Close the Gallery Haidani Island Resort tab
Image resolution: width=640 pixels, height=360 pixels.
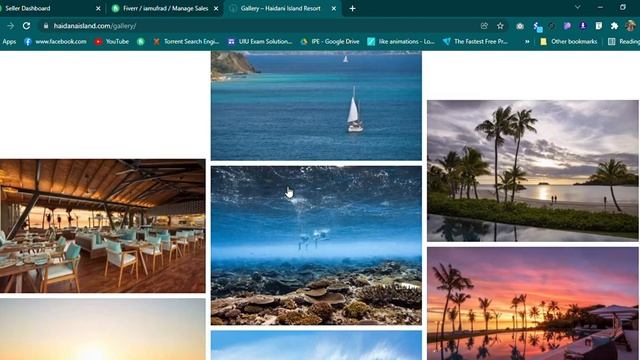333,8
